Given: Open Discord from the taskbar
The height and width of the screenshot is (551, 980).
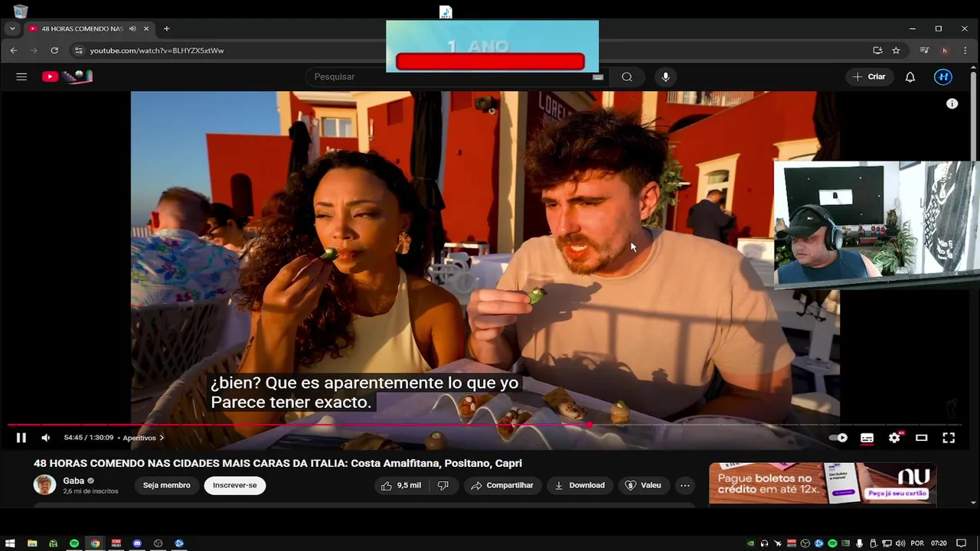Looking at the screenshot, I should coord(137,543).
